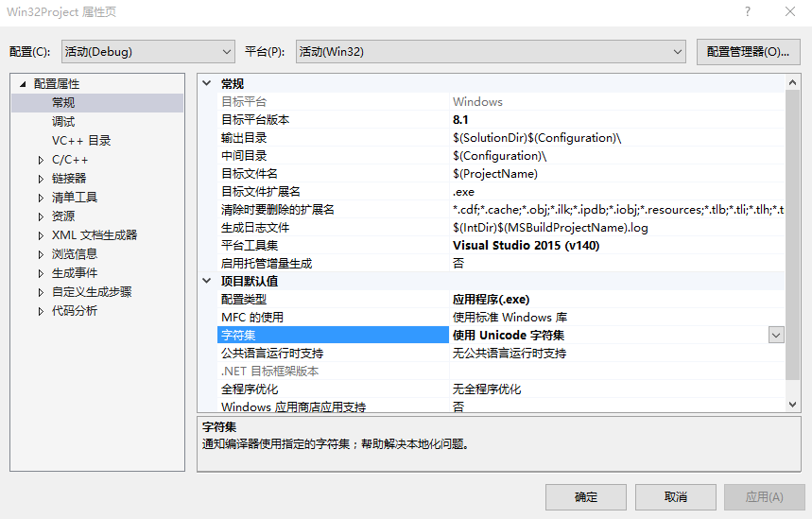Click the 目标文件名 value $(ProjectName)

pos(495,174)
